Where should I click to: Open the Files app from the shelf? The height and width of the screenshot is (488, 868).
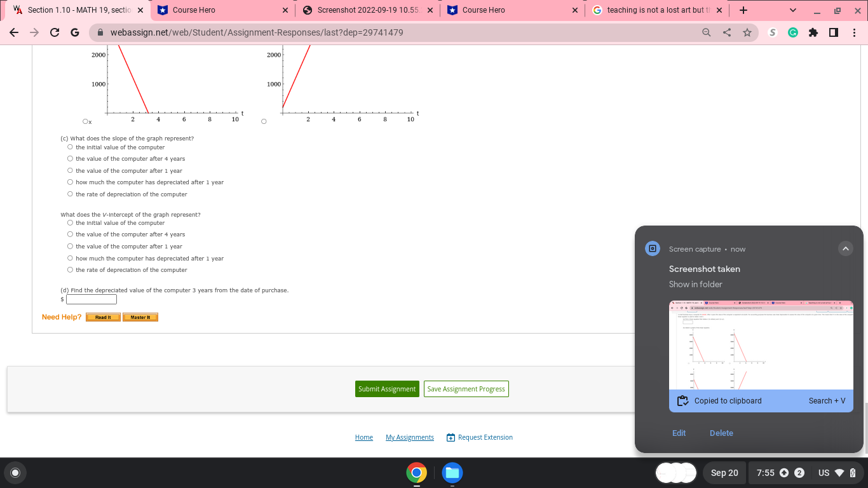(x=452, y=473)
